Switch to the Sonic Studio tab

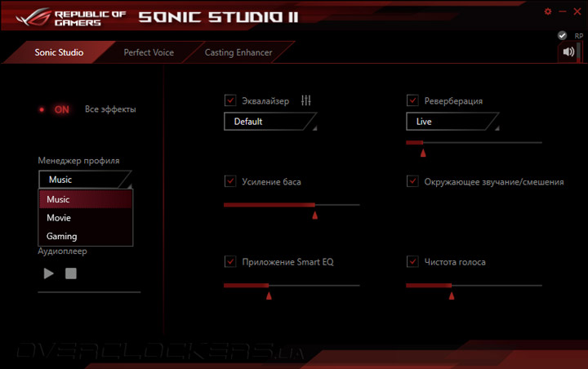pos(59,52)
